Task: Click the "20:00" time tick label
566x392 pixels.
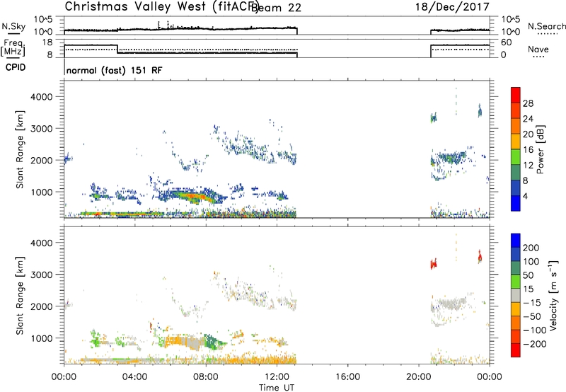Action: (418, 377)
